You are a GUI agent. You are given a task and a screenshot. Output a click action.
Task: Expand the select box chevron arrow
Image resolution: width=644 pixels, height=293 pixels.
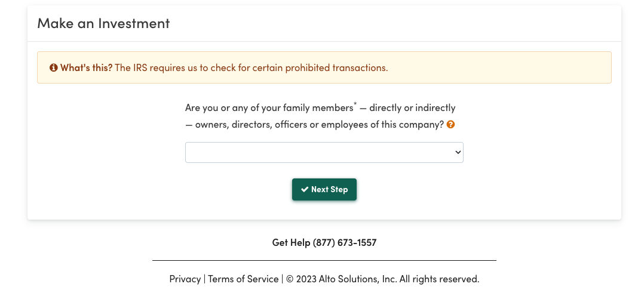click(458, 152)
